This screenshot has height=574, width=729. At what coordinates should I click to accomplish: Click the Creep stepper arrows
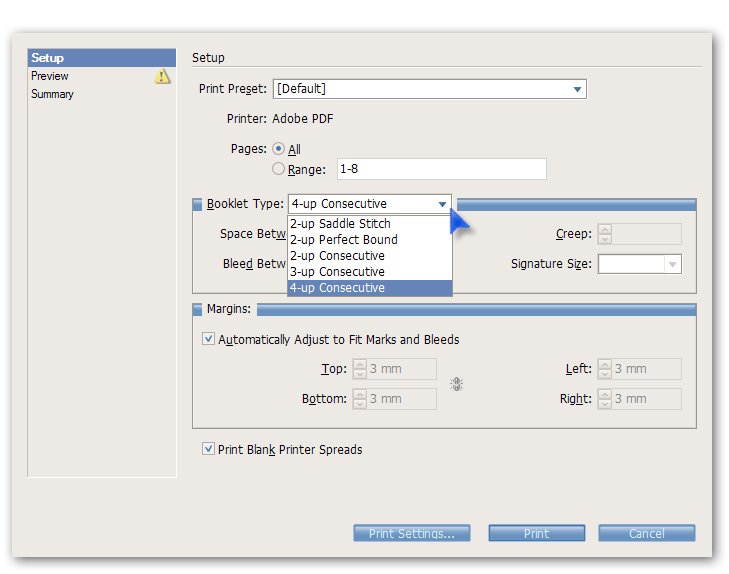coord(604,234)
